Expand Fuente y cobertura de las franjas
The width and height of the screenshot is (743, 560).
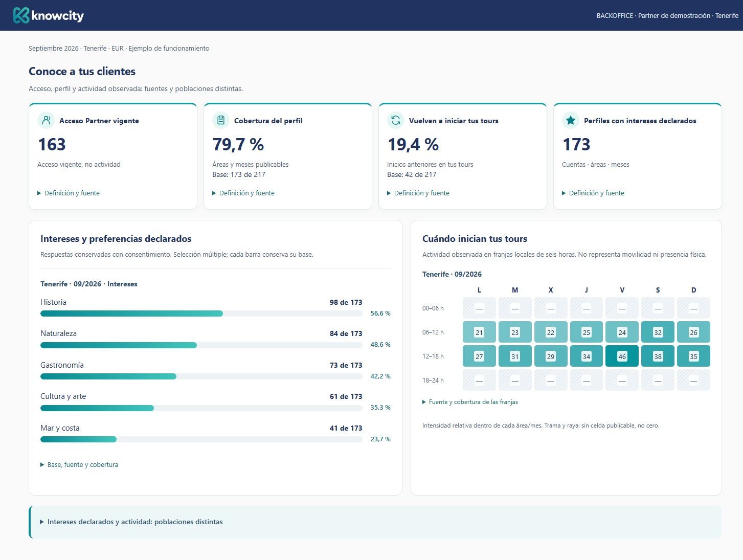pyautogui.click(x=470, y=402)
